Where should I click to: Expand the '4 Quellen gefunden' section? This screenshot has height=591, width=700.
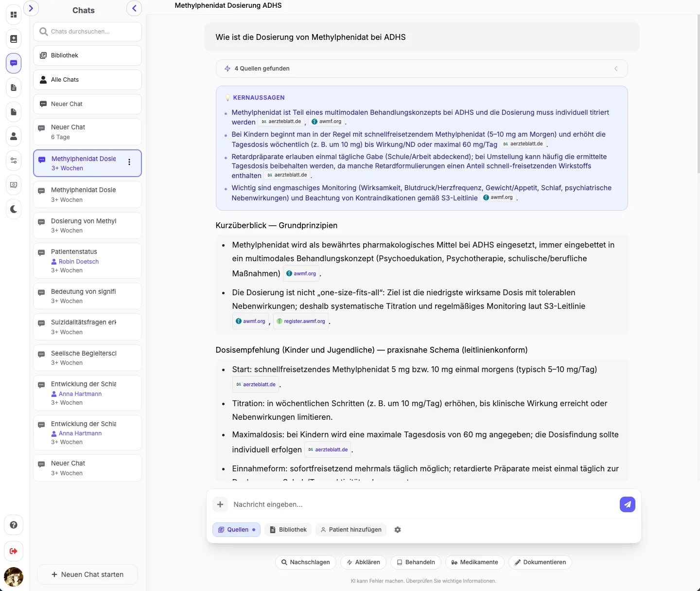coord(421,69)
